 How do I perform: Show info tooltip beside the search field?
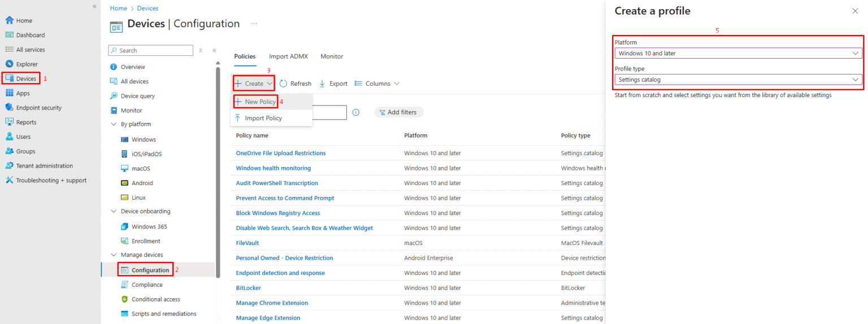[x=356, y=112]
